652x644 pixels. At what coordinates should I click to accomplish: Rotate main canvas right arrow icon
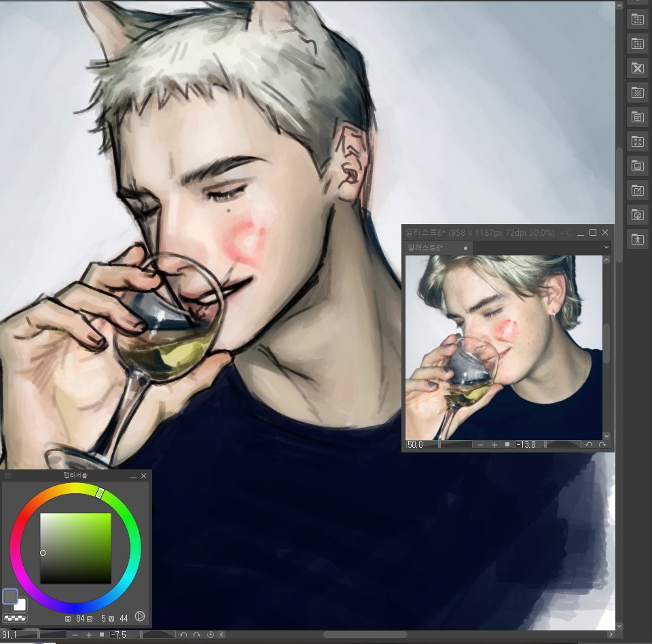[197, 635]
